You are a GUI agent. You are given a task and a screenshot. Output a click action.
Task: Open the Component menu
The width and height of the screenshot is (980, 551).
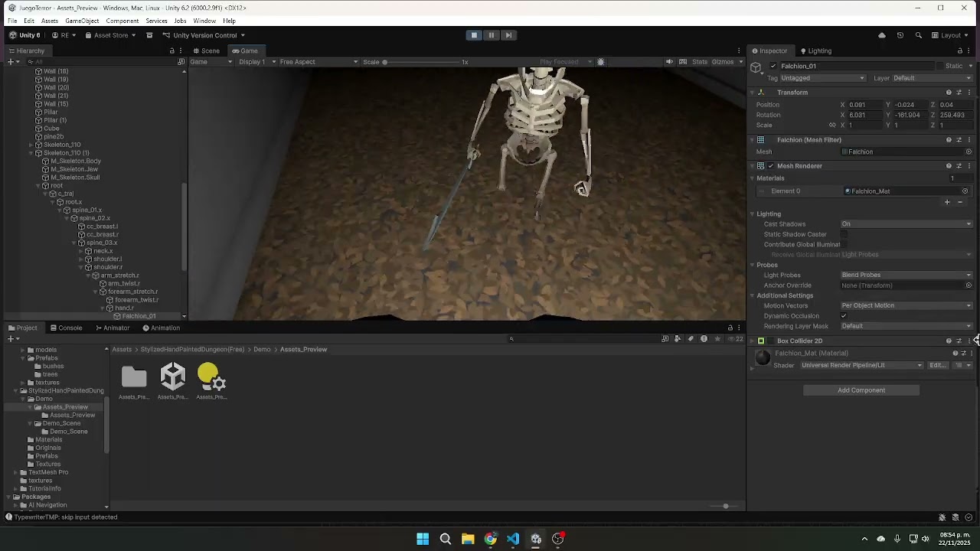[x=122, y=21]
